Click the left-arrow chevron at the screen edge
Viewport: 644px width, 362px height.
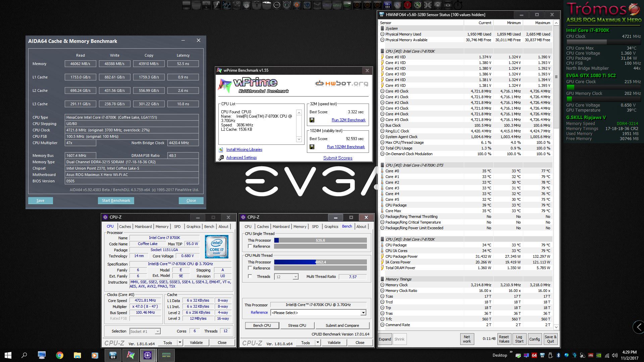638,327
